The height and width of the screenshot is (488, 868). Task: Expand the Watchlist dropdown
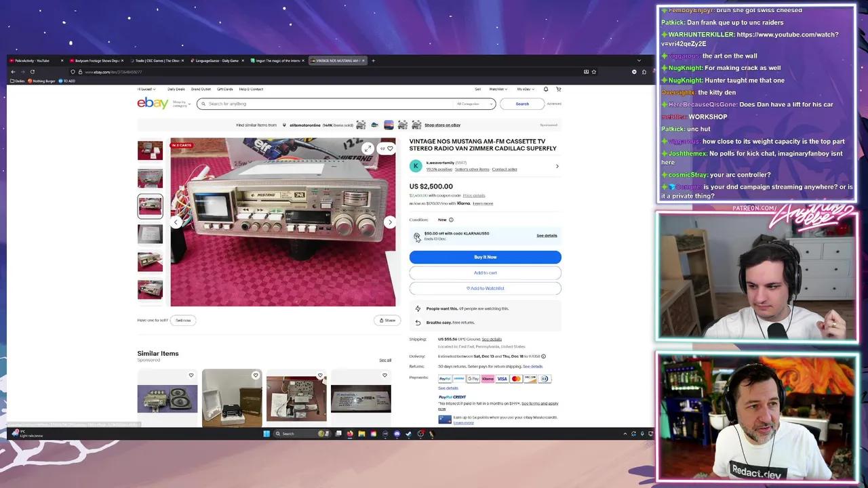pyautogui.click(x=498, y=89)
